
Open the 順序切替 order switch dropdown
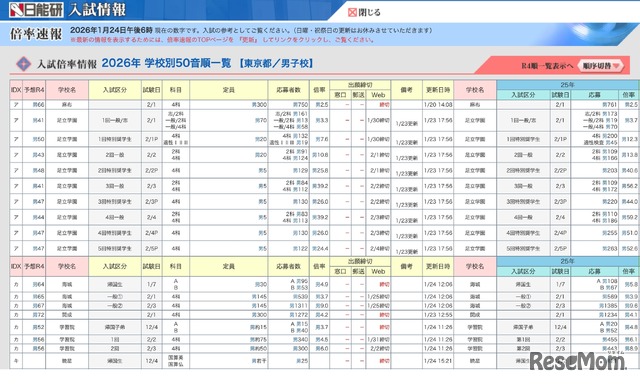(x=600, y=66)
